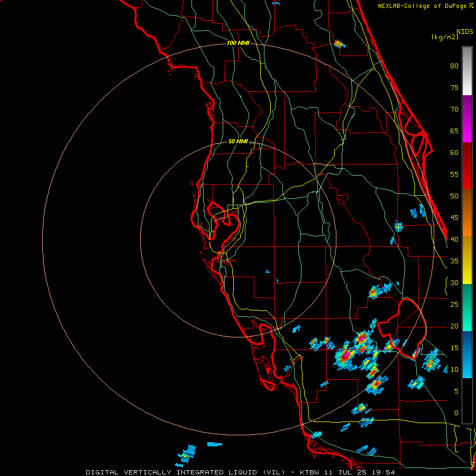This screenshot has width=476, height=476.
Task: Click the green segment of the color bar
Action: coord(467,307)
